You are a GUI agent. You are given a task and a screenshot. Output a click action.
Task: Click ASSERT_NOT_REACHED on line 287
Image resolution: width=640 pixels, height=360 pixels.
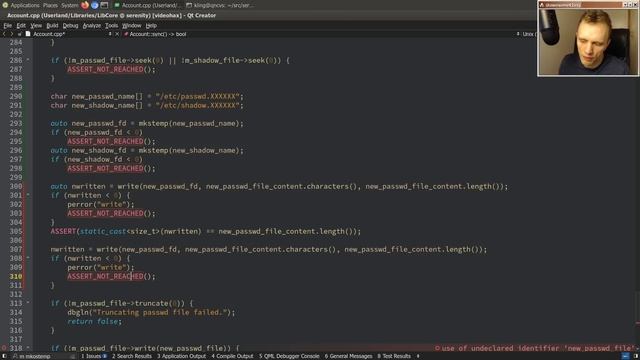(105, 69)
